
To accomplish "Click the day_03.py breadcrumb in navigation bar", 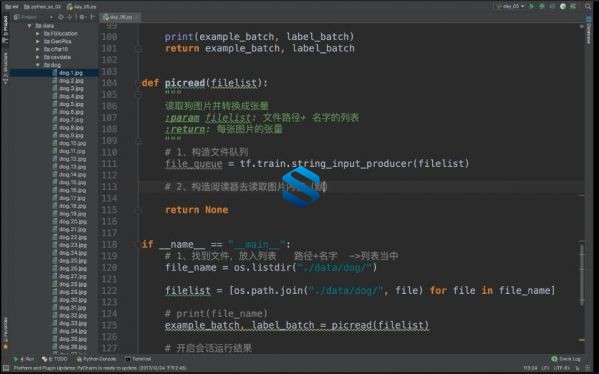I will (x=81, y=6).
